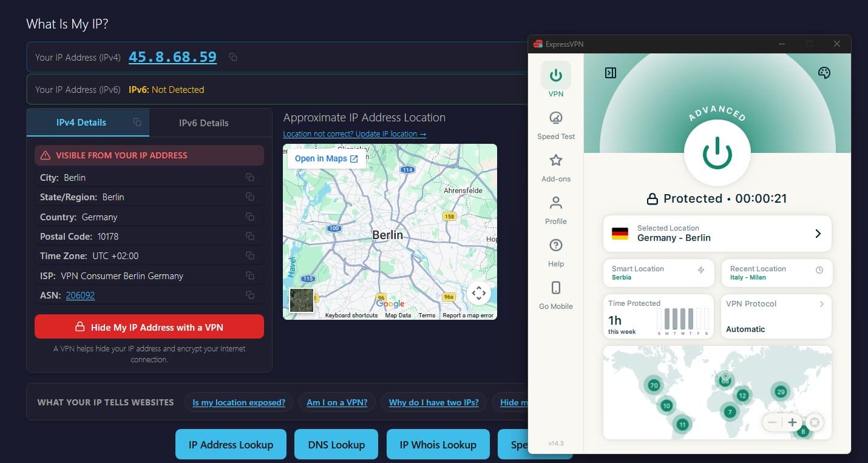Screen dimensions: 868x463
Task: Open the map in Maps
Action: pyautogui.click(x=327, y=158)
